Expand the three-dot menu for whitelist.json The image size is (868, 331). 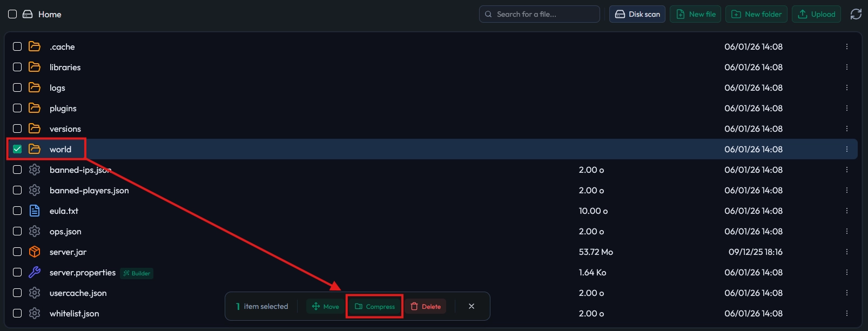[846, 313]
